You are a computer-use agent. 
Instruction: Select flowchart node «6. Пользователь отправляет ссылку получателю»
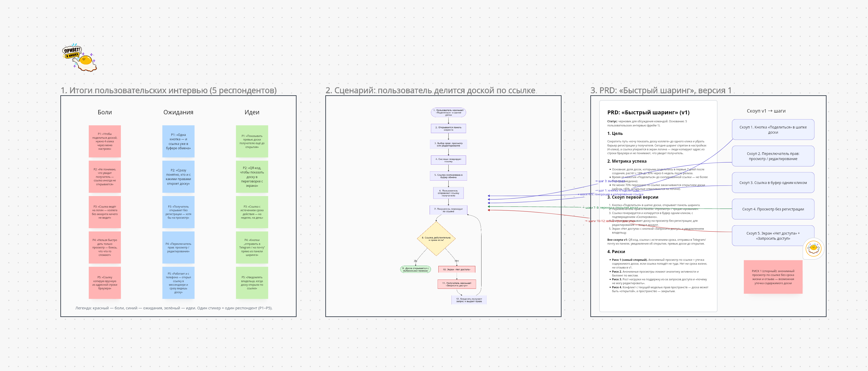point(448,193)
